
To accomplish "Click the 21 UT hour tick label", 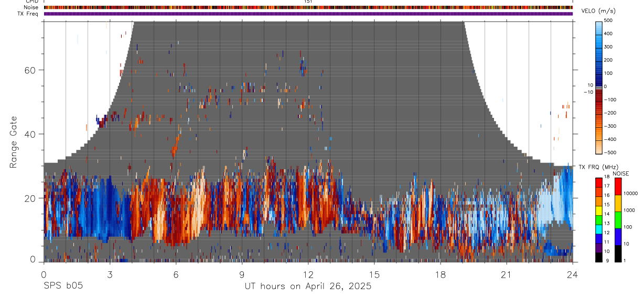I will click(x=507, y=274).
